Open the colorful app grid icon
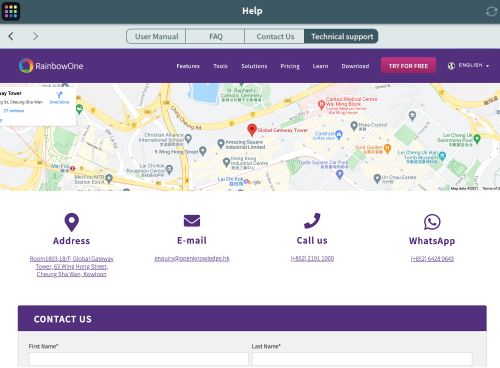This screenshot has width=500, height=368. 11,11
